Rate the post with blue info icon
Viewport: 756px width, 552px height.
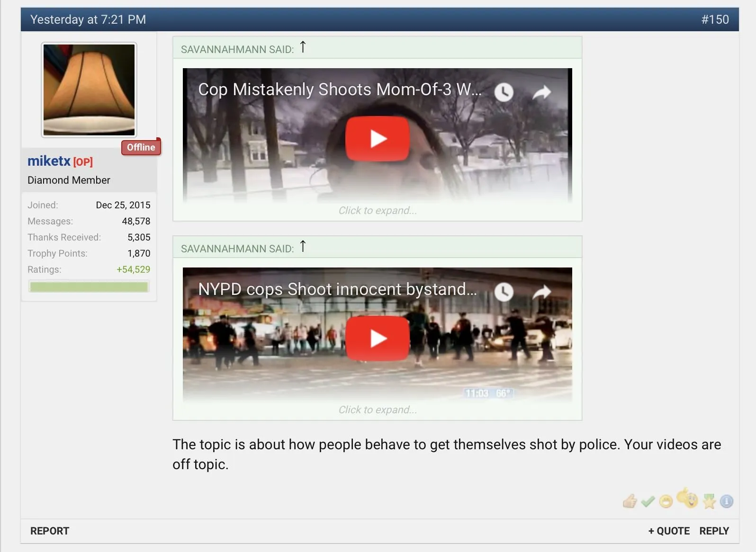point(726,501)
